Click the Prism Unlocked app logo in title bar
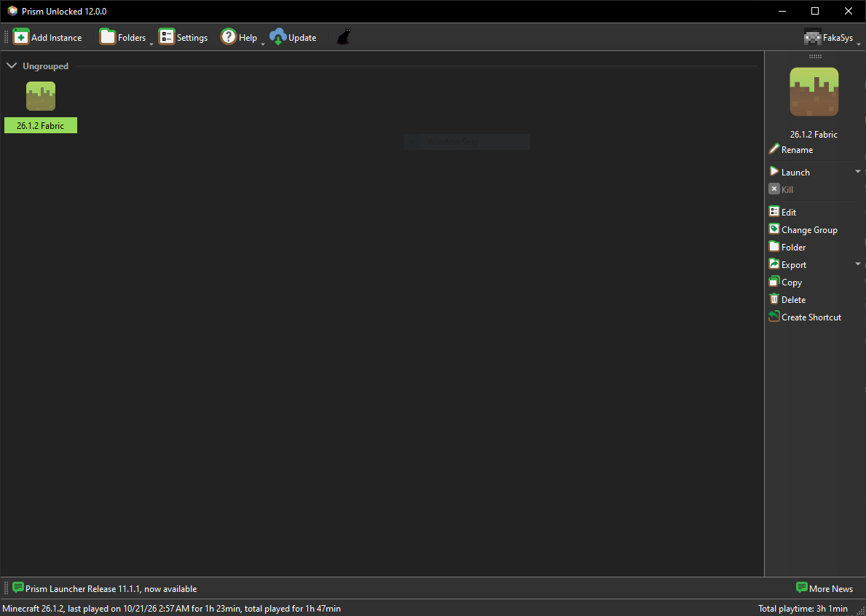866x616 pixels. click(x=12, y=11)
